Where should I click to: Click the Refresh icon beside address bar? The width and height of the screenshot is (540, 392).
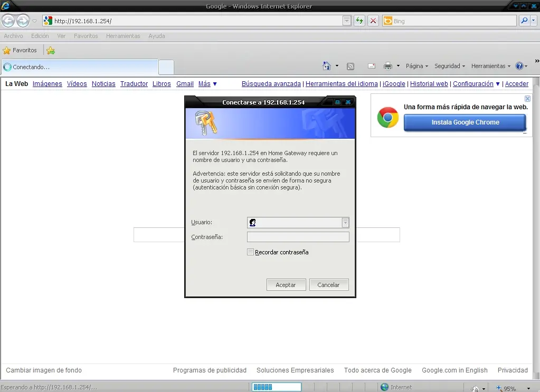pos(359,21)
